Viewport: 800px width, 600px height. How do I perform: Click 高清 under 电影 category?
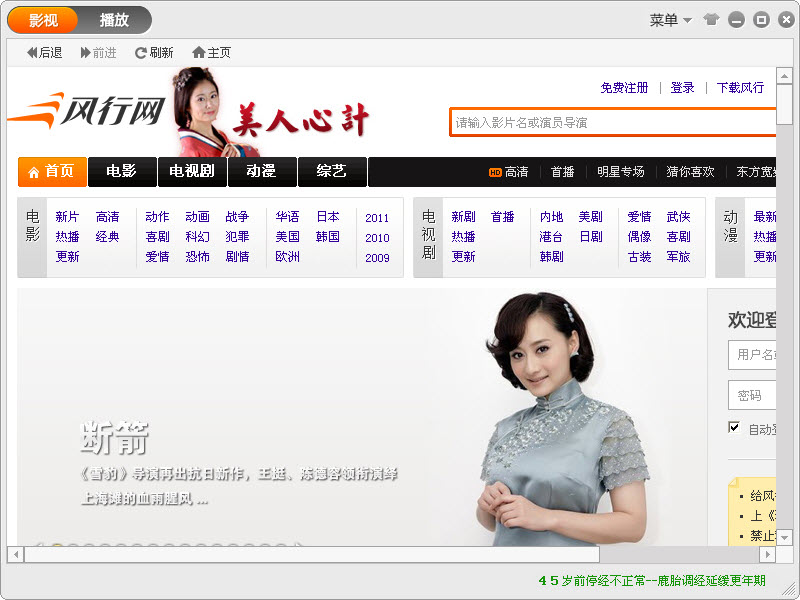tap(107, 217)
